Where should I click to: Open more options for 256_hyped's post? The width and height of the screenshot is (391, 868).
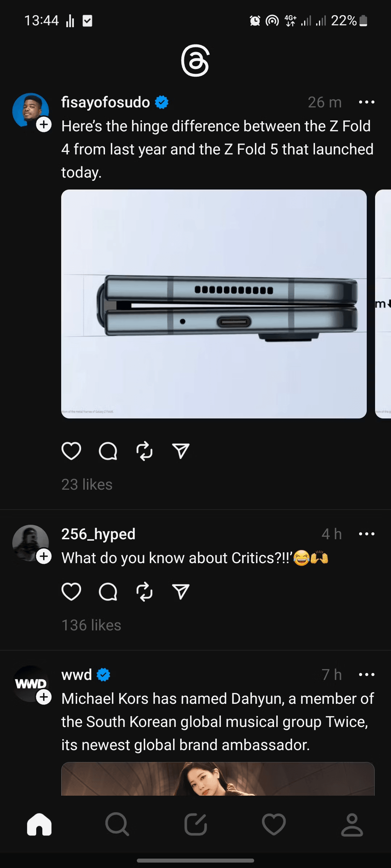[x=366, y=534]
